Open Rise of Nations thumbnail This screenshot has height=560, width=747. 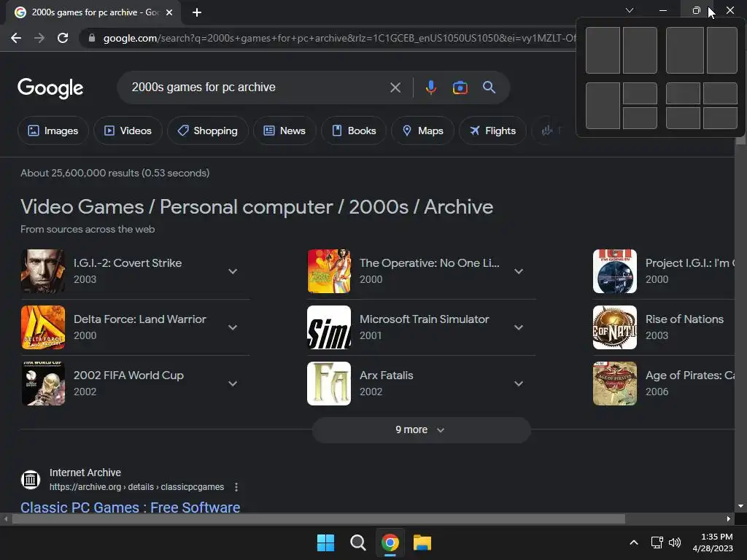[614, 327]
